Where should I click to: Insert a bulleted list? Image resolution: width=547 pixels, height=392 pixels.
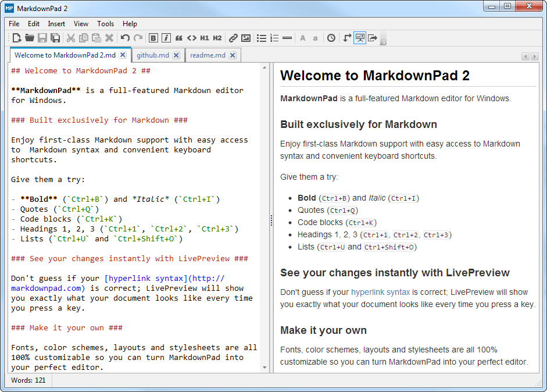(x=261, y=37)
